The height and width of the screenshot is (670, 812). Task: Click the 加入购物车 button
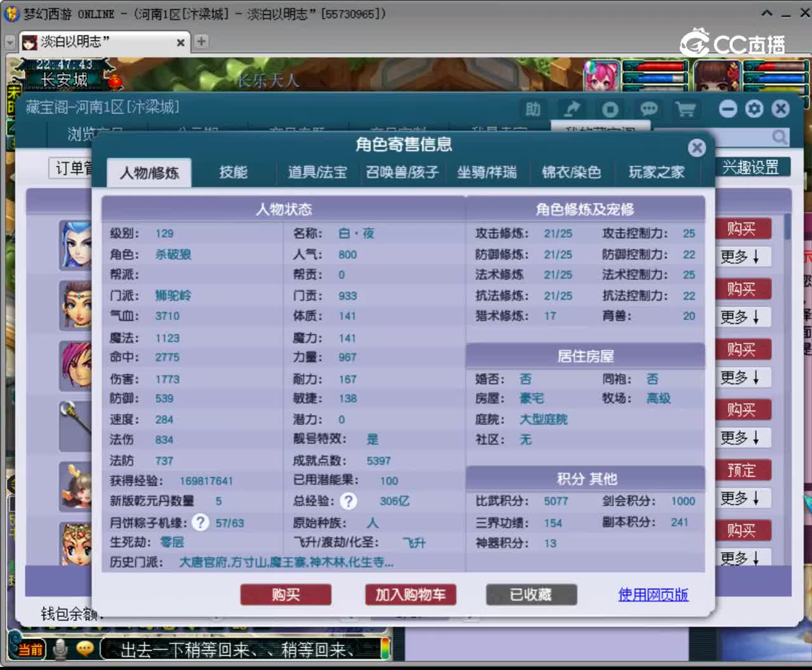tap(410, 594)
